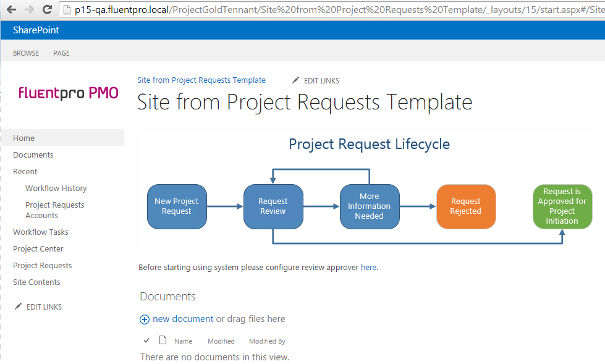Open the SharePoint suite bar link
The width and height of the screenshot is (605, 364).
point(36,30)
